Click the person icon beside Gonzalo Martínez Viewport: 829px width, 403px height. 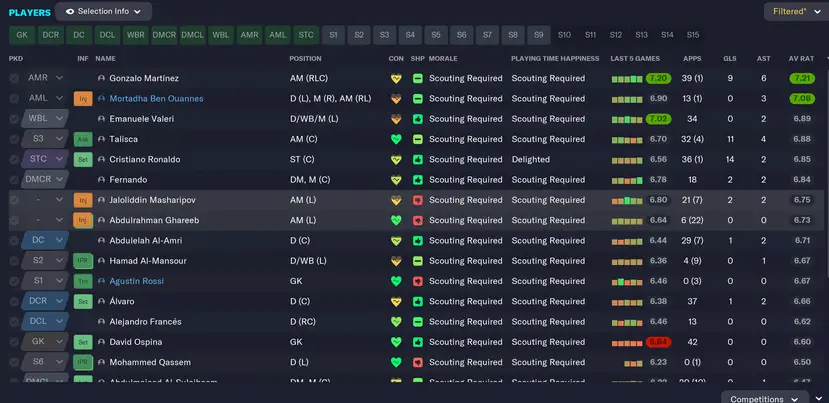[101, 78]
